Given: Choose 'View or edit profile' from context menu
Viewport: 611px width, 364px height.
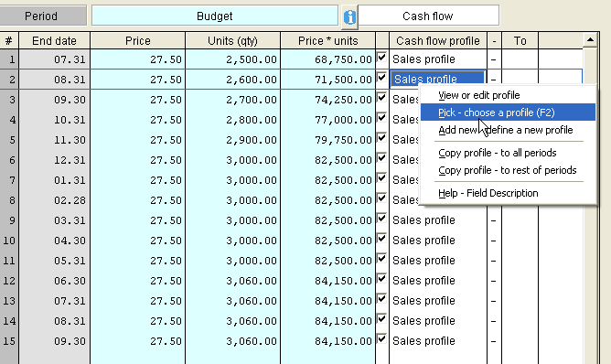Looking at the screenshot, I should click(x=508, y=95).
